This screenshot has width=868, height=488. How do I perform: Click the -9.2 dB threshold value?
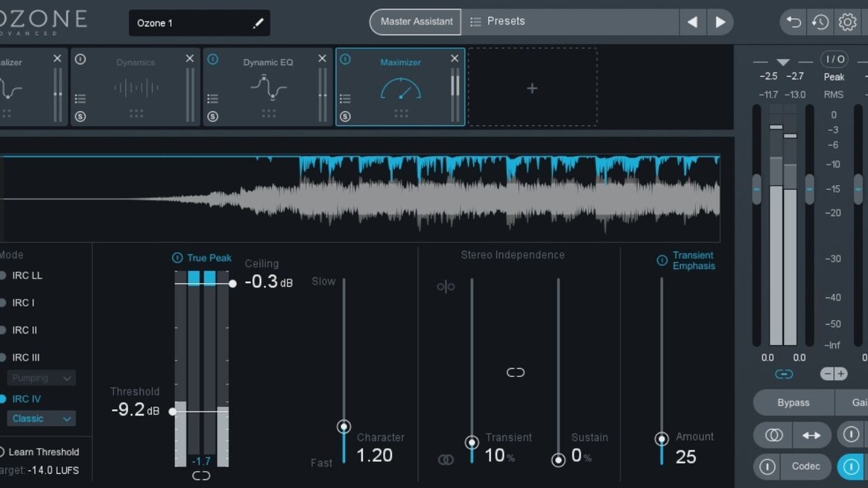point(135,410)
